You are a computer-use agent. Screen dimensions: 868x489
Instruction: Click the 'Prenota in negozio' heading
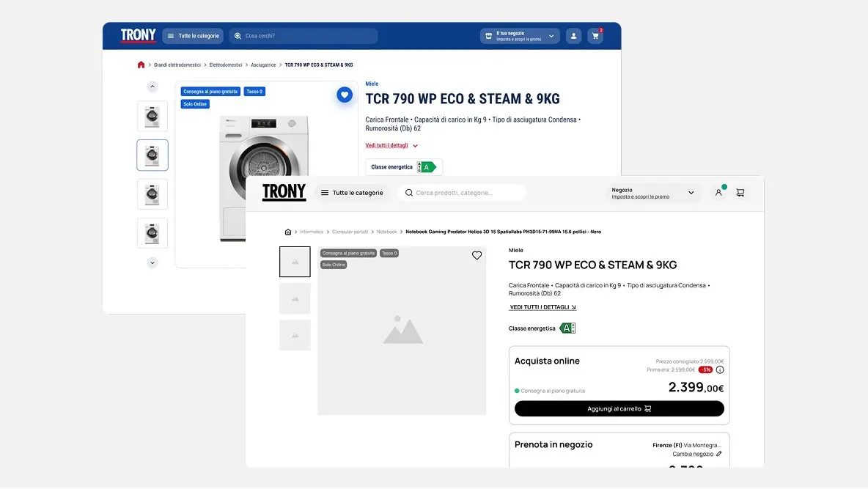[553, 445]
